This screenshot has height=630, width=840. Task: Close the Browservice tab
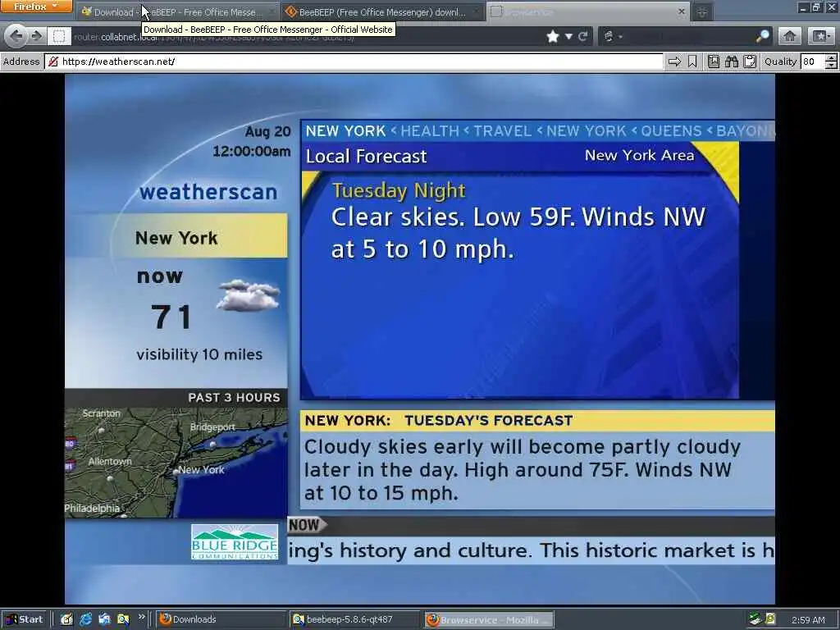(682, 11)
